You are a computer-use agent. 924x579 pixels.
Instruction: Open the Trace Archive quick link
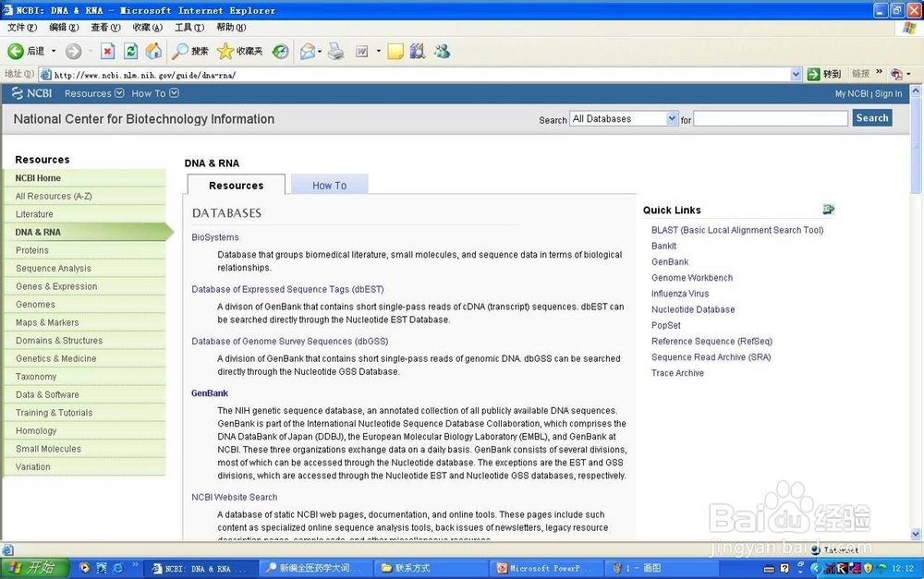point(677,373)
